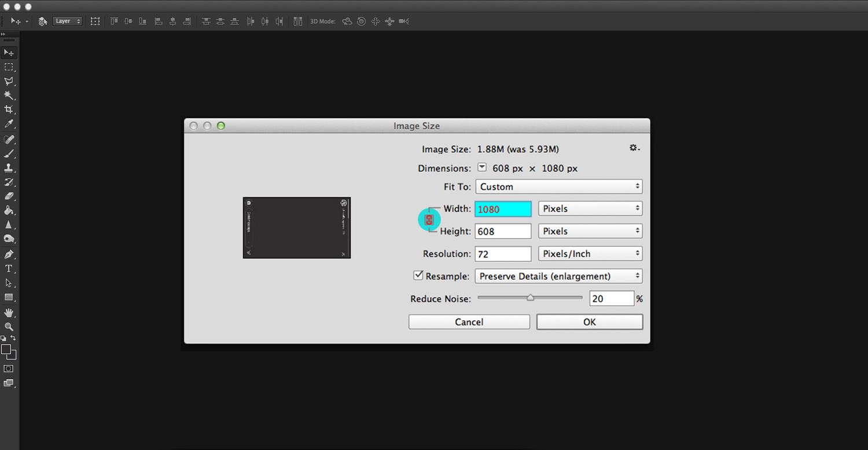The height and width of the screenshot is (450, 868).
Task: Open the Resample method dropdown
Action: [x=558, y=276]
